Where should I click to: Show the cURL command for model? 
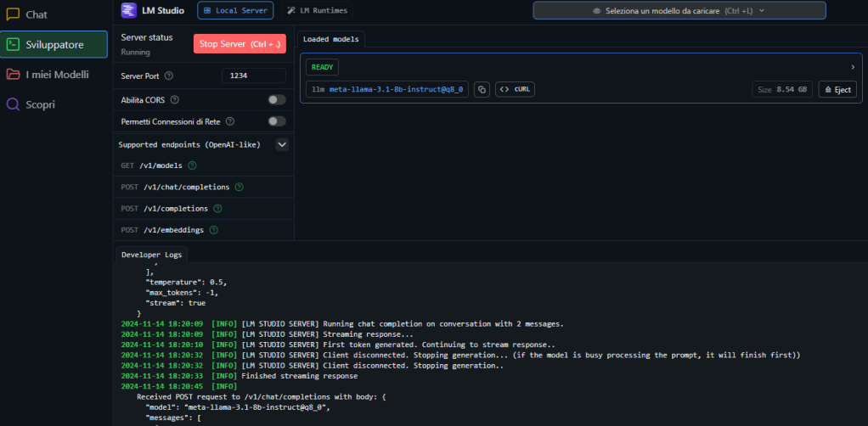(516, 89)
